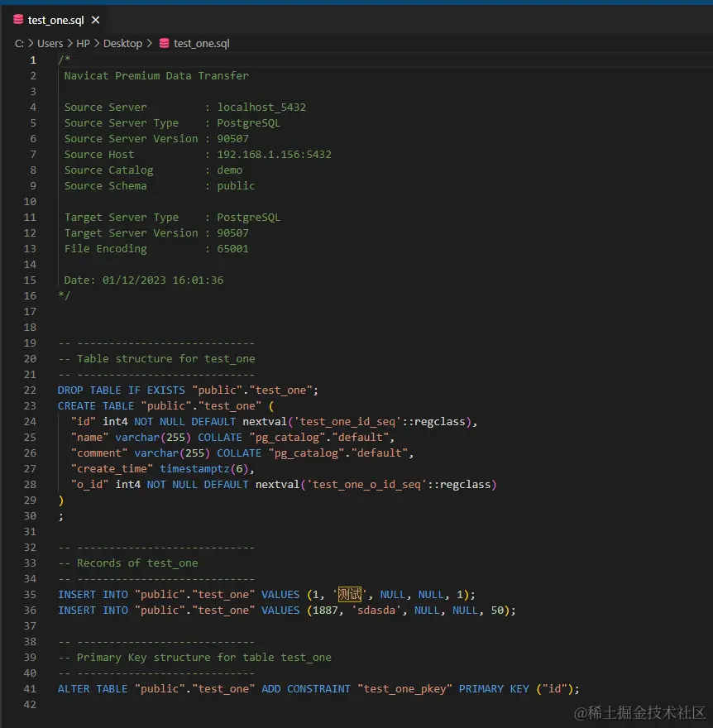Open the Users breadcrumb folder
The image size is (713, 728).
(x=50, y=44)
